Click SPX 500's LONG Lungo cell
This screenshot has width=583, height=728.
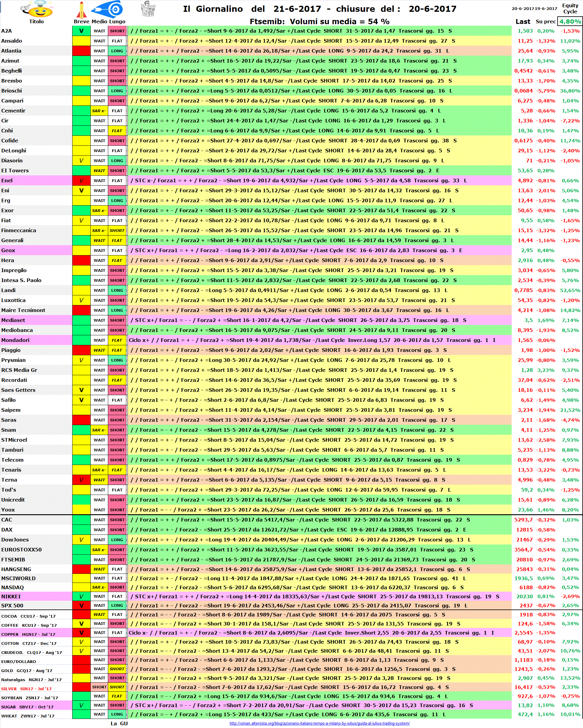tap(117, 606)
